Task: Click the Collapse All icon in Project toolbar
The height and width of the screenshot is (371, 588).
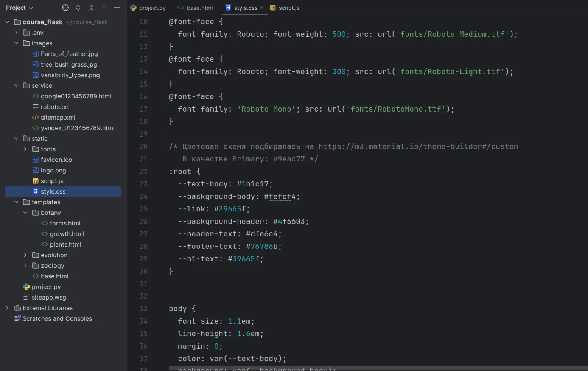Action: [x=91, y=8]
